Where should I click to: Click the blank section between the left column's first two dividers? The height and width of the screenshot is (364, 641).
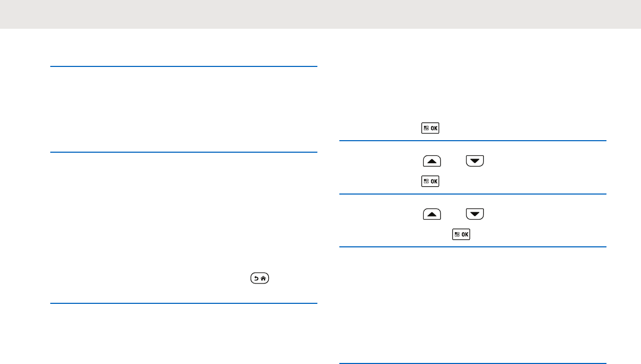(x=184, y=109)
